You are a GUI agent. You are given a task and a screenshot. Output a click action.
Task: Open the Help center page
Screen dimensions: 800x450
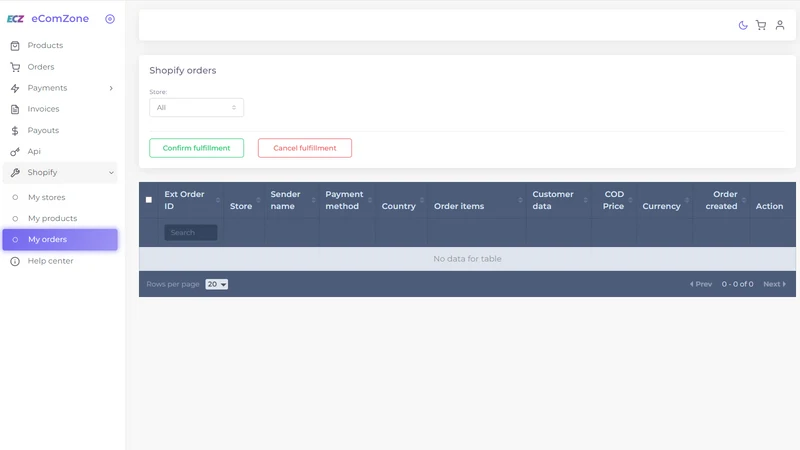(51, 261)
